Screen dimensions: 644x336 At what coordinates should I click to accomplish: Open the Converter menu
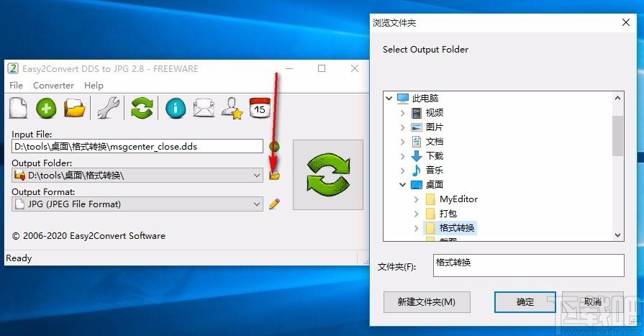pos(53,86)
